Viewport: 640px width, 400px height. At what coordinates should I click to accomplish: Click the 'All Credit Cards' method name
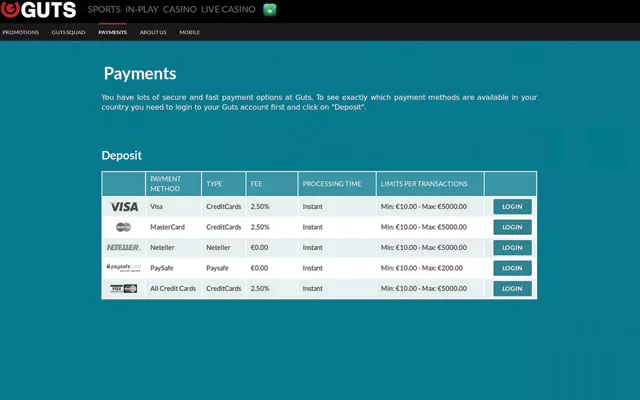(x=173, y=288)
